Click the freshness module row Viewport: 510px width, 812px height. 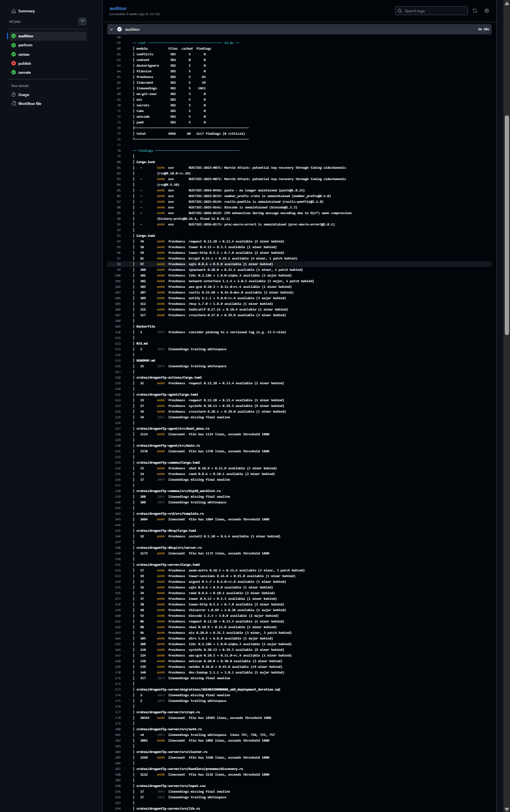coord(171,77)
